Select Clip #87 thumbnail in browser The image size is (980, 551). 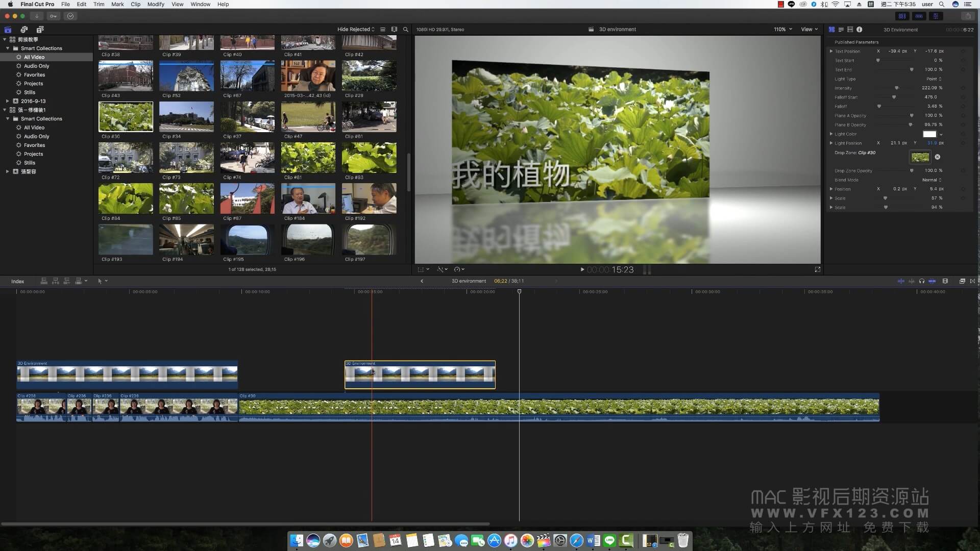pyautogui.click(x=248, y=198)
